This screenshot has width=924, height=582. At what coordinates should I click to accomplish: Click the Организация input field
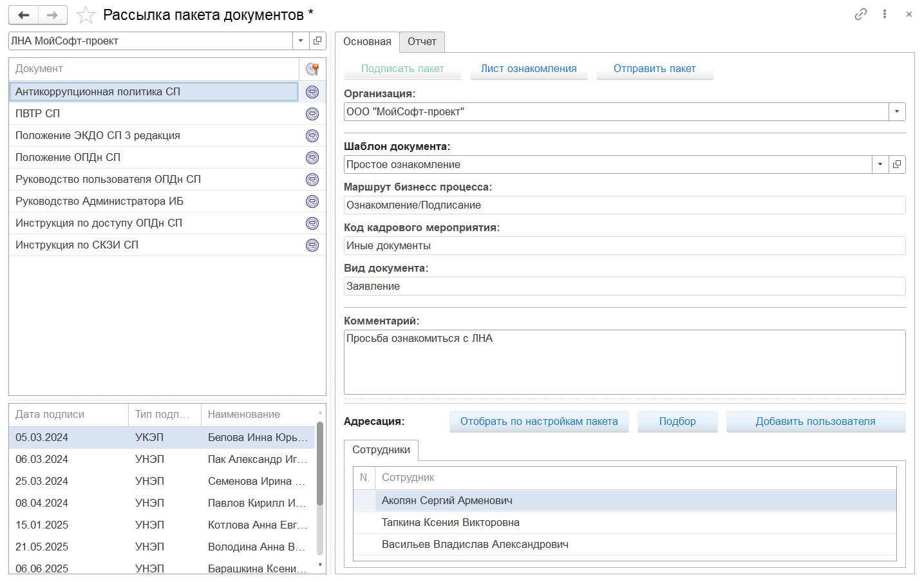click(x=616, y=111)
